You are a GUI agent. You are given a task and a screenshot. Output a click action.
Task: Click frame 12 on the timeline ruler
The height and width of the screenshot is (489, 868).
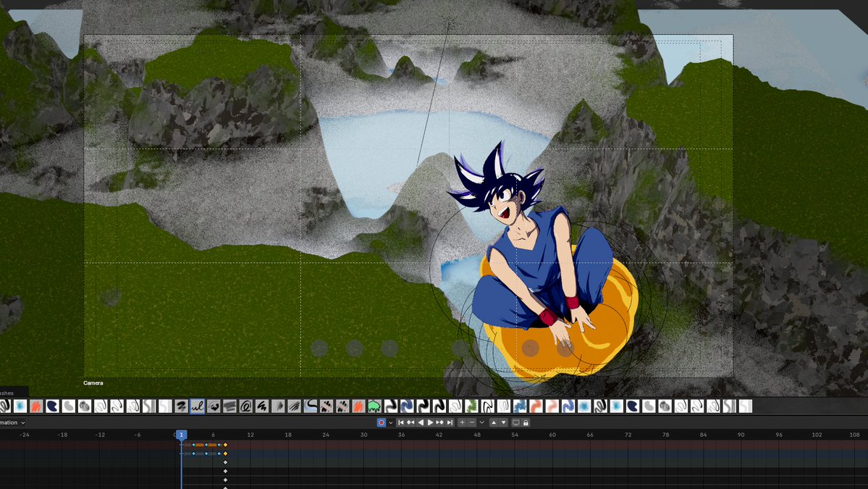[250, 435]
